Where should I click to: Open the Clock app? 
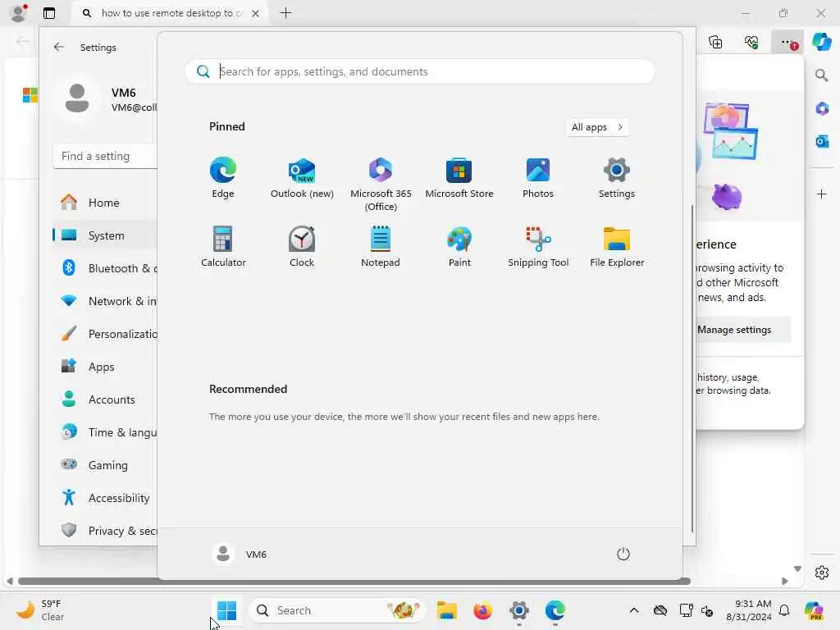click(302, 246)
